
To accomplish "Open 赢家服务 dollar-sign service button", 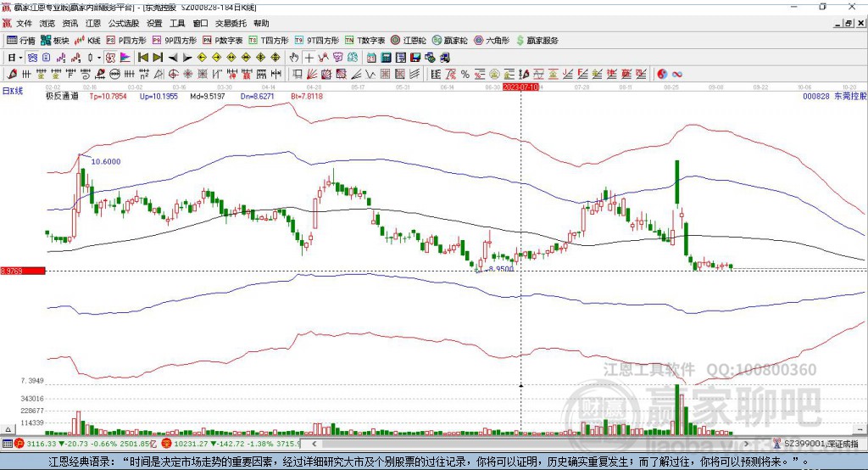I will pyautogui.click(x=537, y=41).
